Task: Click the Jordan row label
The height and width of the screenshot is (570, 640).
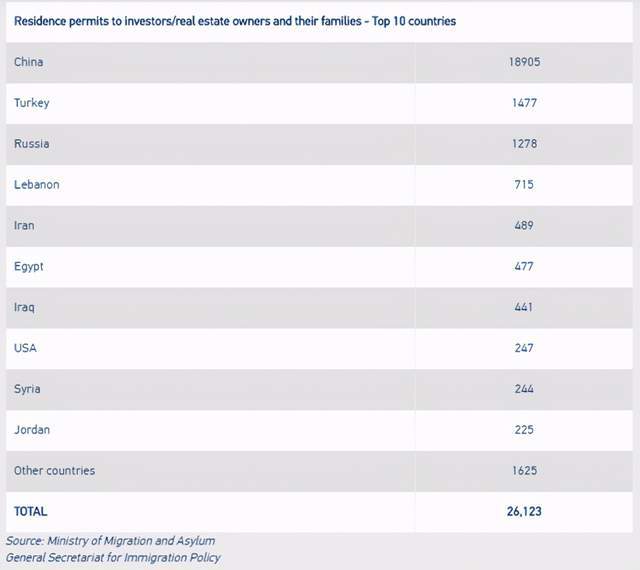Action: pyautogui.click(x=32, y=430)
